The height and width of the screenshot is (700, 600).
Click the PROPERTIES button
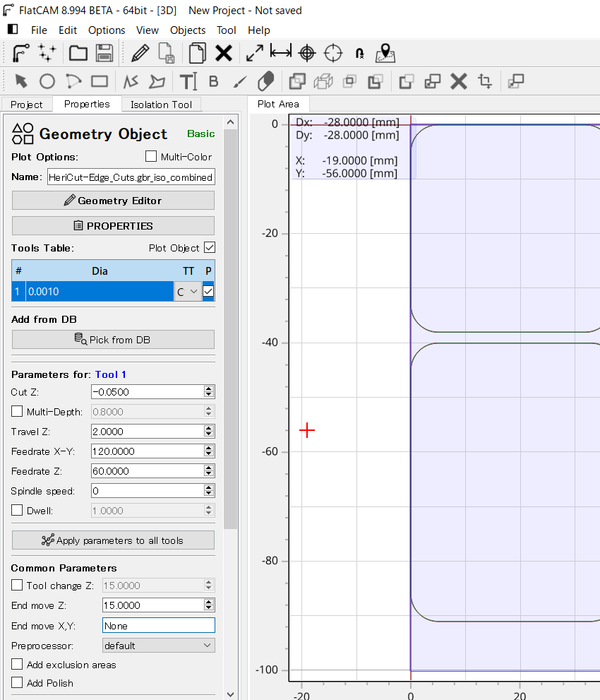tap(113, 226)
